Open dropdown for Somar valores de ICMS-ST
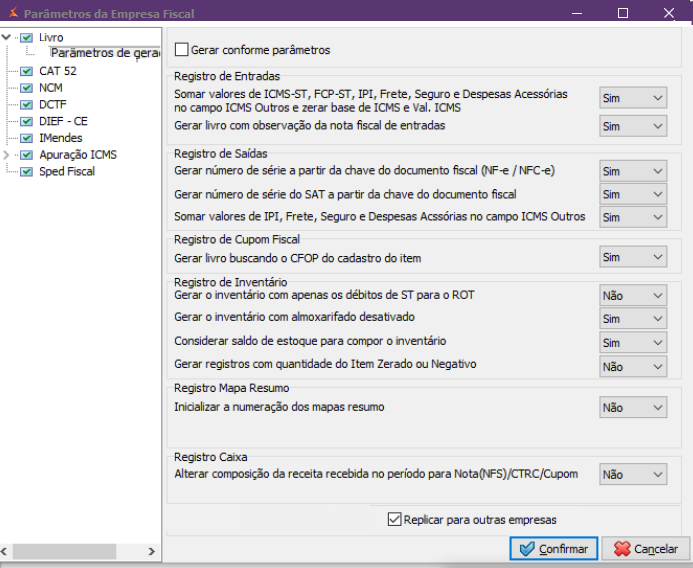693x568 pixels. pyautogui.click(x=633, y=98)
